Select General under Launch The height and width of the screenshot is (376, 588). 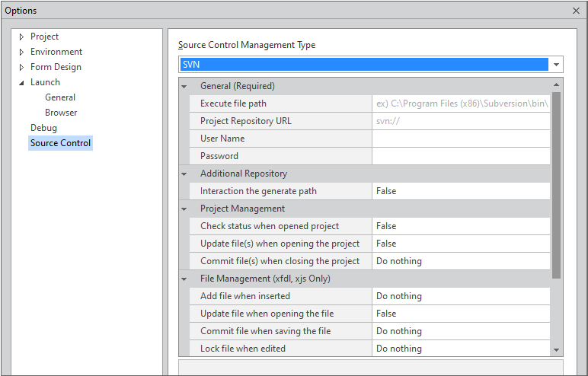click(x=60, y=97)
